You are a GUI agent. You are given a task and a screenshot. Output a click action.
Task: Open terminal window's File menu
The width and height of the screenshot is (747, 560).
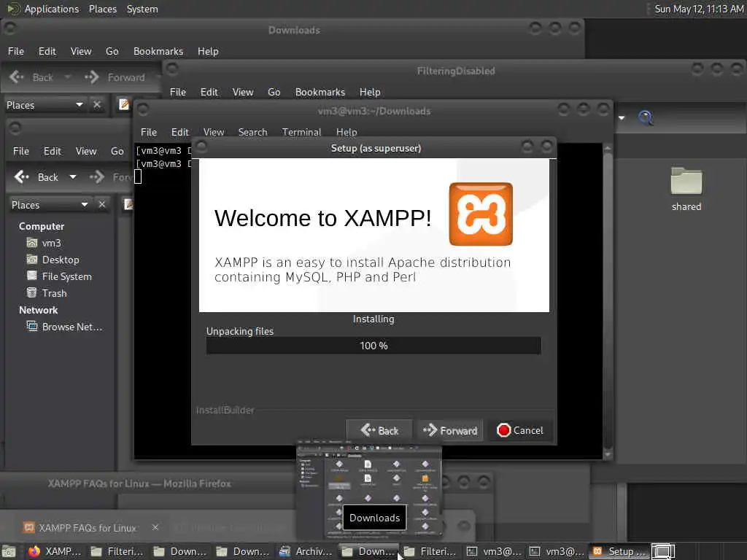tap(149, 133)
